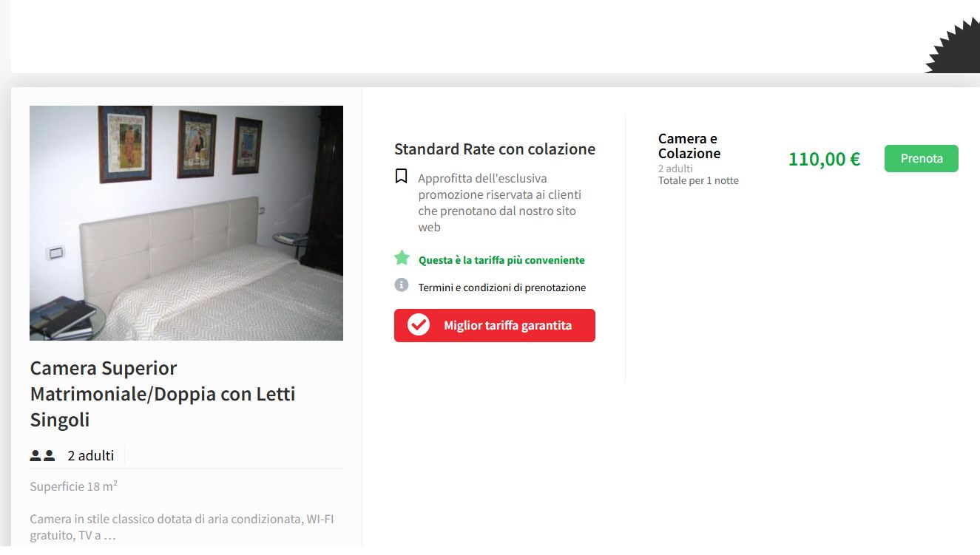Click the Camera e Colazione label
980x555 pixels.
click(689, 146)
